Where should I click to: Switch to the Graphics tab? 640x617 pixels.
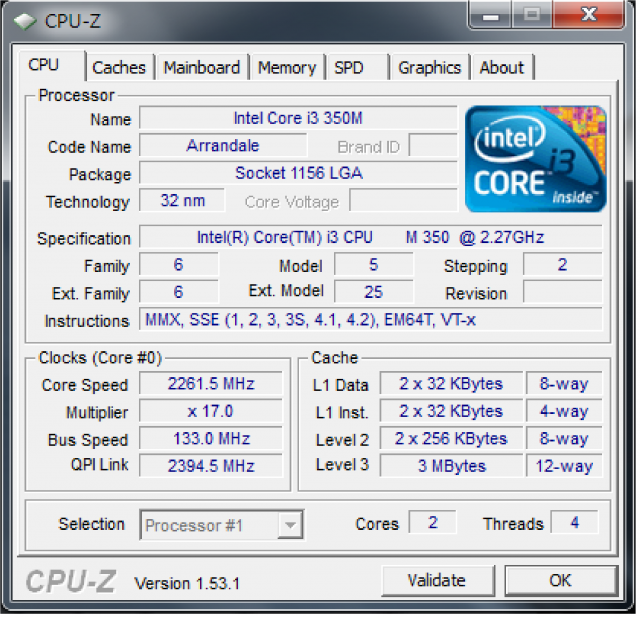(x=431, y=68)
